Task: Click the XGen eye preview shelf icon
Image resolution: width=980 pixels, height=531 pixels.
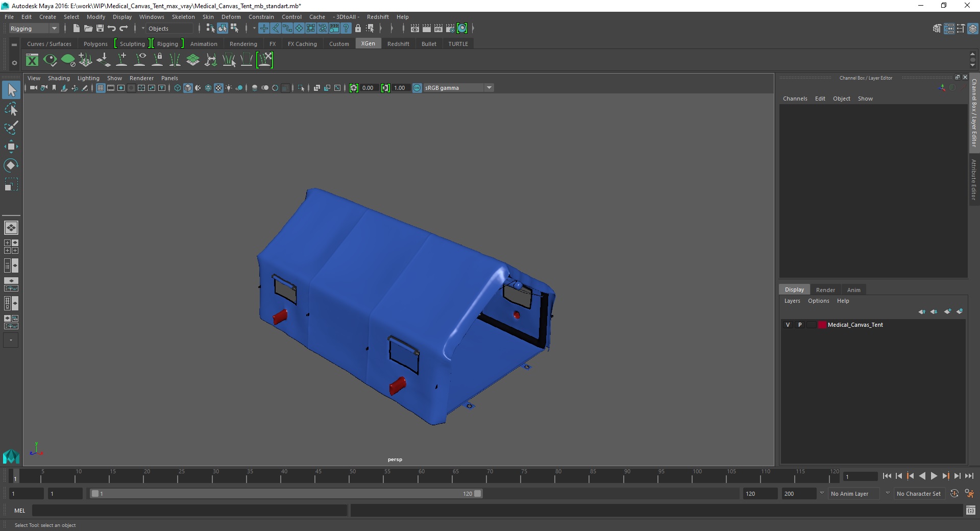Action: 50,60
